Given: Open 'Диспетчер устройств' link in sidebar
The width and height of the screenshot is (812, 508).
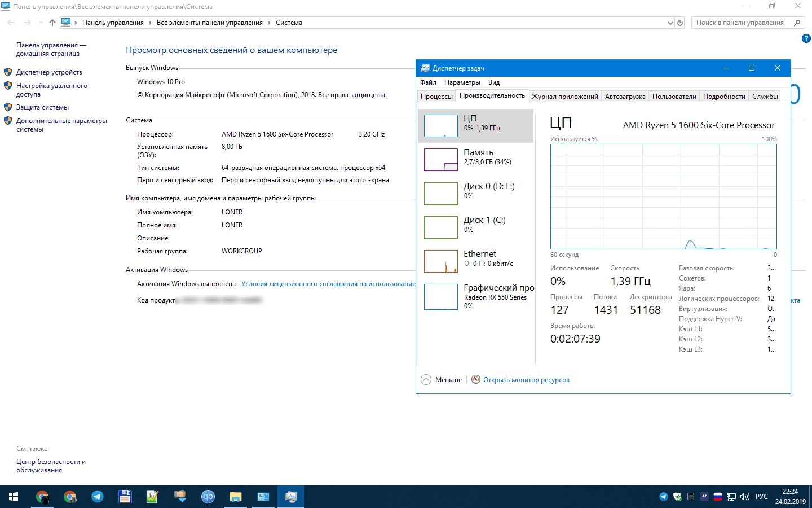Looking at the screenshot, I should 49,72.
